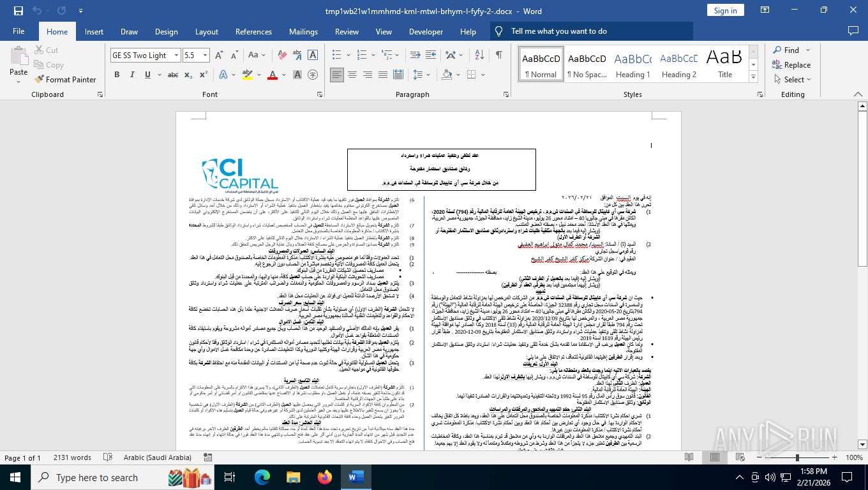Save the document with the Save icon
868x490 pixels.
19,11
